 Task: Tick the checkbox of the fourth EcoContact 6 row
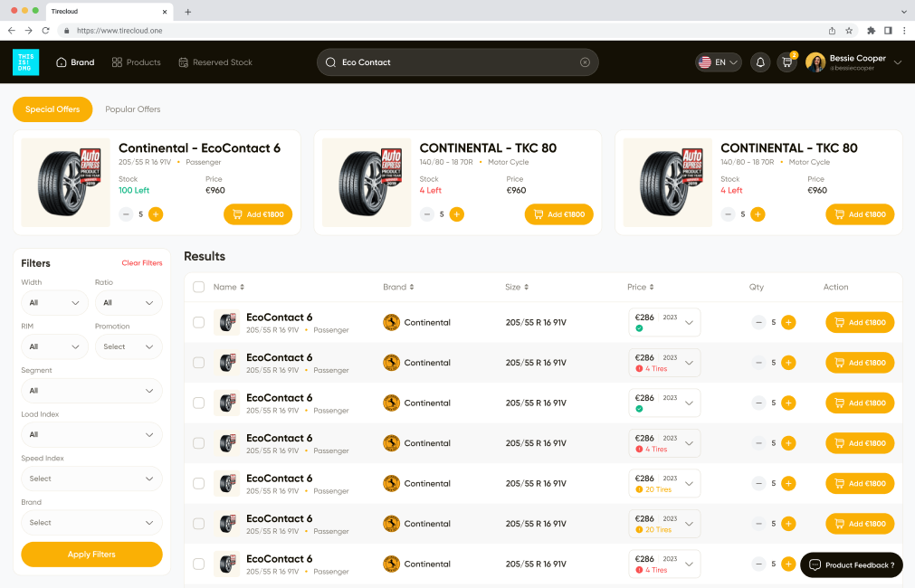point(199,442)
